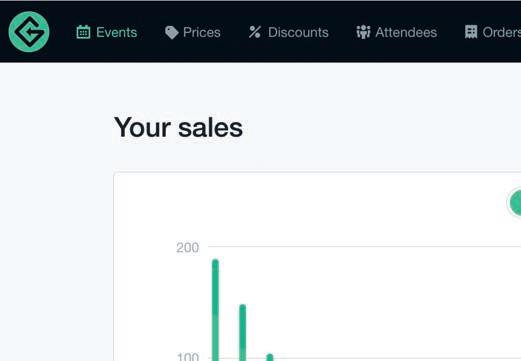
Task: Click the 200 gridline in chart
Action: [x=364, y=247]
